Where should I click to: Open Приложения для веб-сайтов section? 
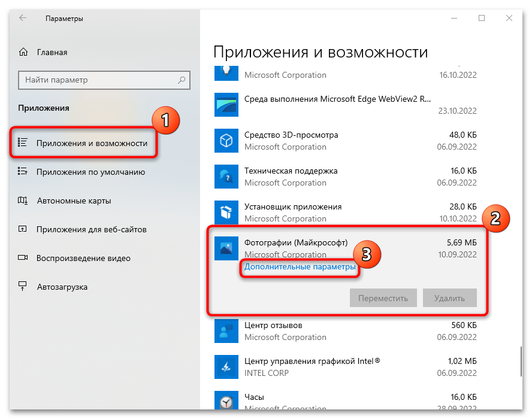click(x=92, y=230)
